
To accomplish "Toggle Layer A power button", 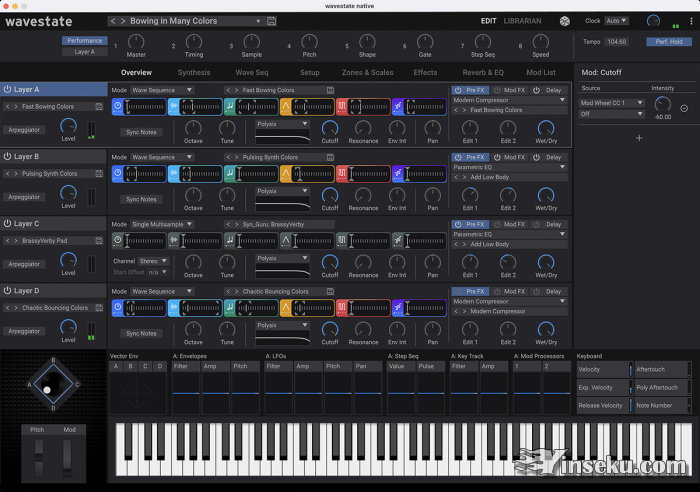I will [x=7, y=89].
